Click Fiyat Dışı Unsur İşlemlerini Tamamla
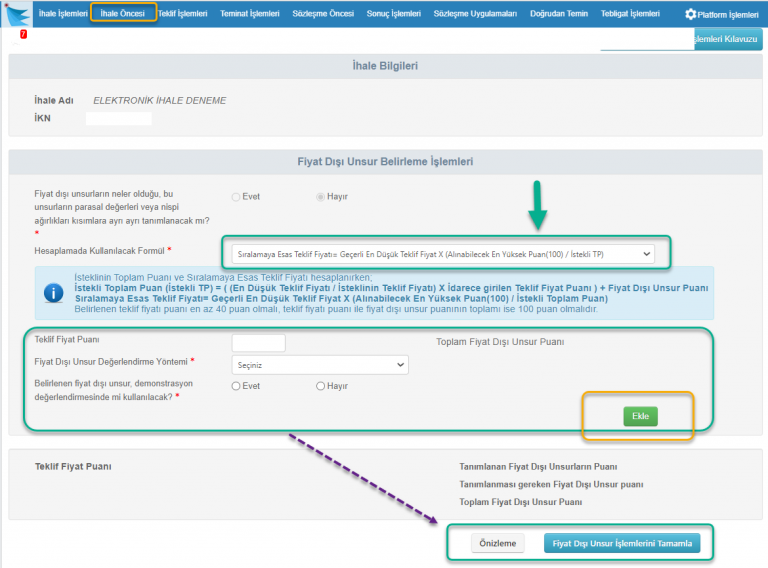This screenshot has height=568, width=768. (621, 544)
